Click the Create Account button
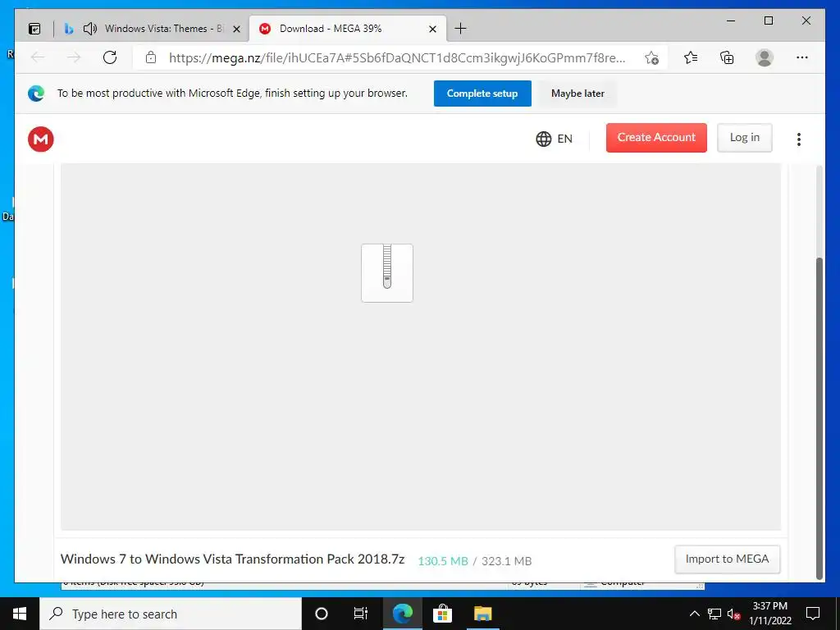 pos(656,138)
